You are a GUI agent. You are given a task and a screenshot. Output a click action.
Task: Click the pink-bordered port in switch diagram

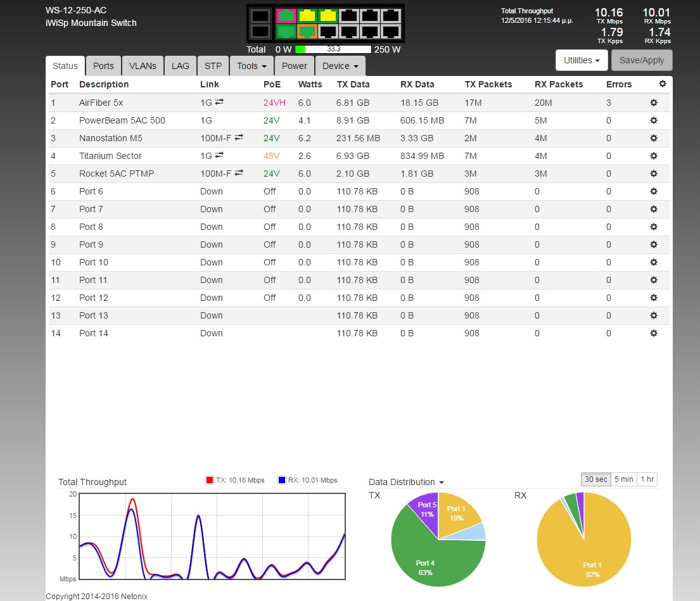[286, 16]
